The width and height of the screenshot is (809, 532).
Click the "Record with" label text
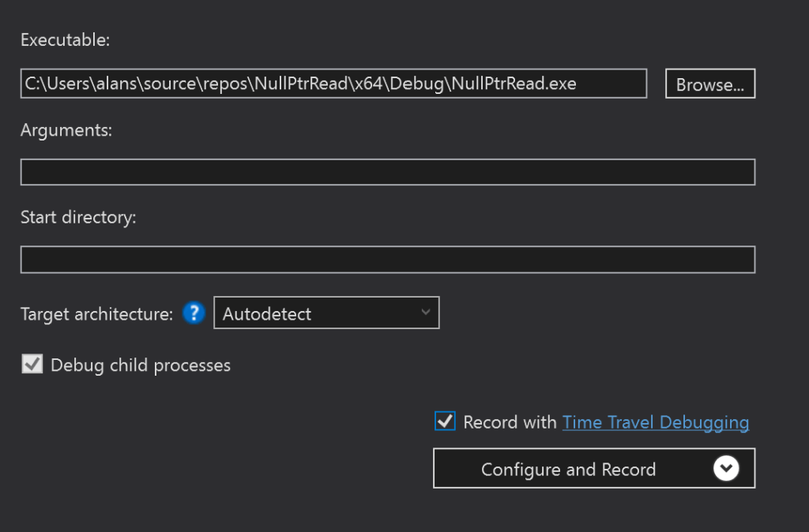pos(510,422)
